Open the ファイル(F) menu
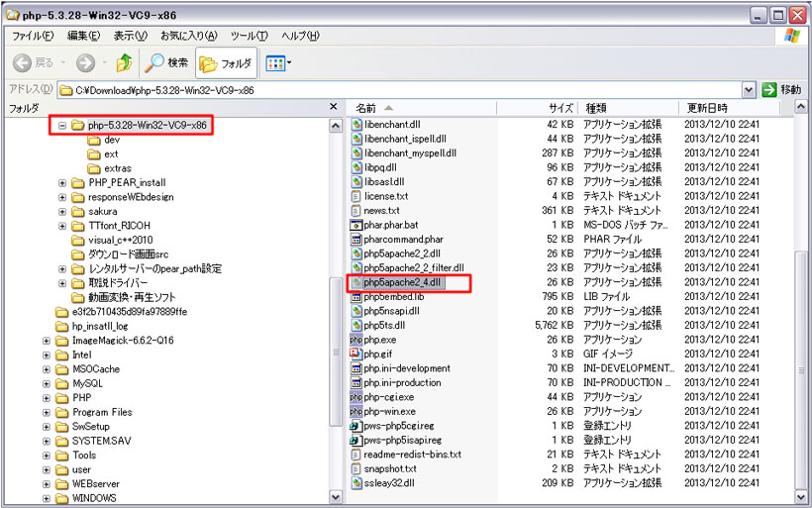Viewport: 812px width, 508px height. click(x=33, y=36)
